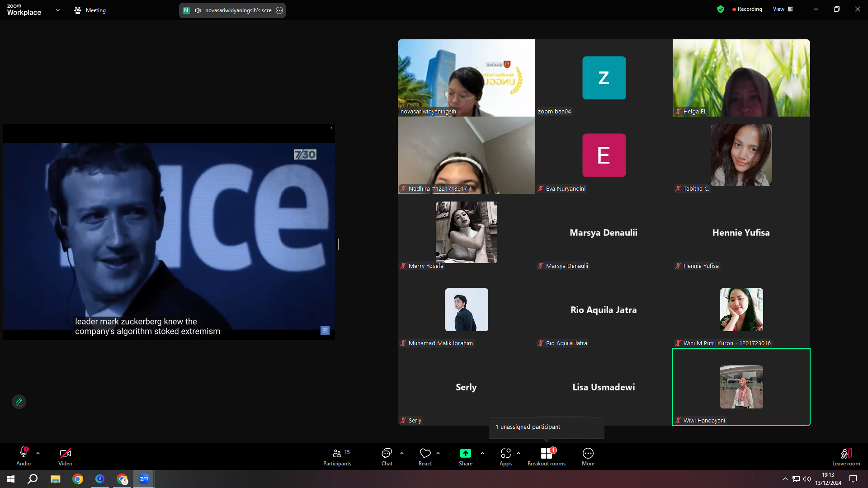868x488 pixels.
Task: Open Breakout rooms
Action: pyautogui.click(x=547, y=456)
